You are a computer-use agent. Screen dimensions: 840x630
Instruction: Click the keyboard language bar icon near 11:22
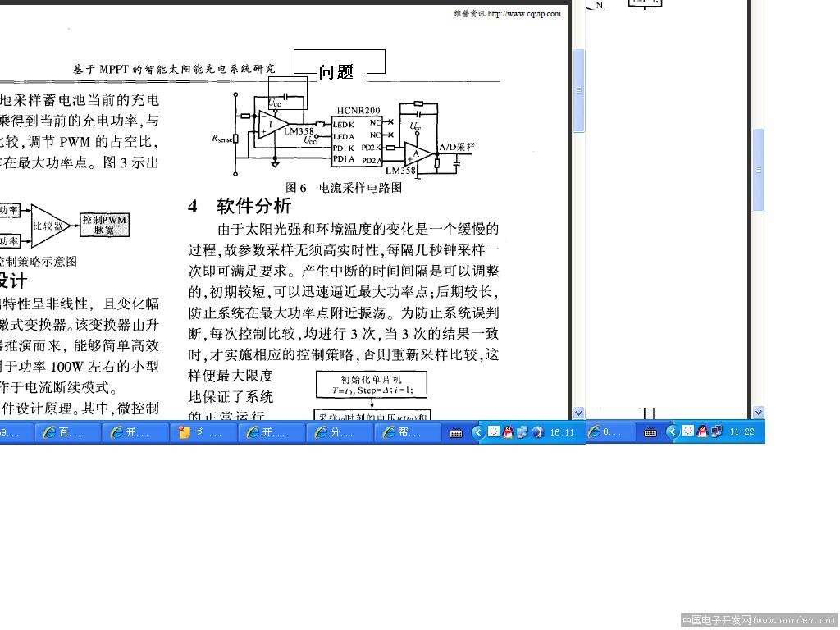(x=650, y=431)
